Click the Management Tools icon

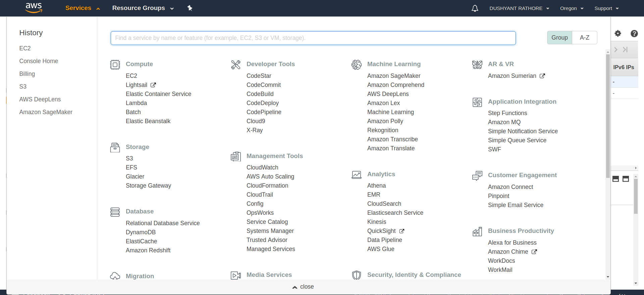pos(236,156)
